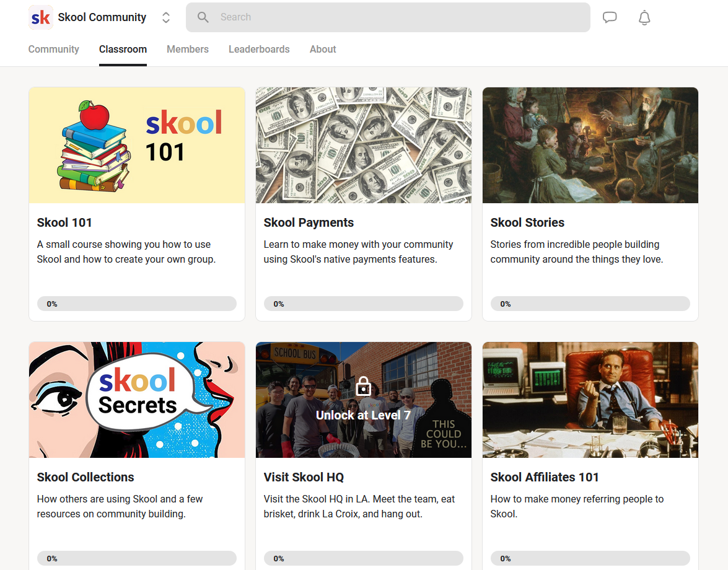Click the Skool Community group name
728x570 pixels.
(x=102, y=17)
